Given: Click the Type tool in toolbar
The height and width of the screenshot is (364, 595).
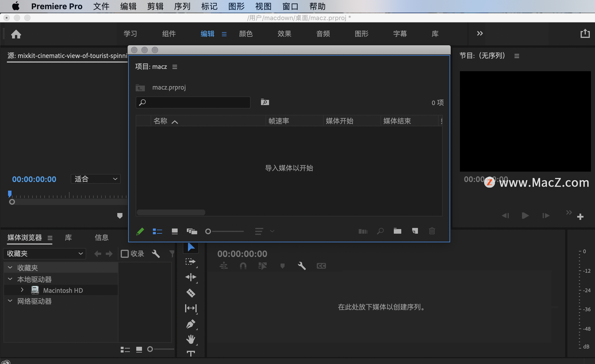Looking at the screenshot, I should click(191, 355).
